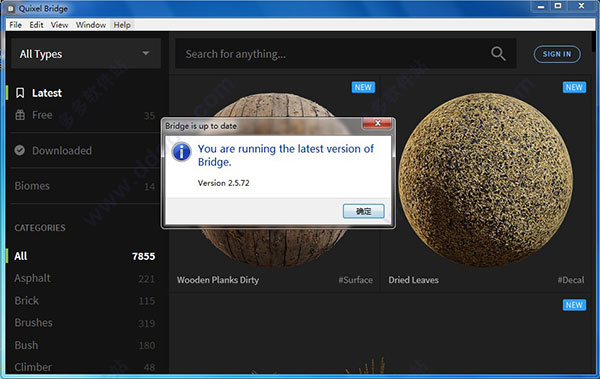Click the Wooden Planks Dirty title
This screenshot has height=379, width=600.
(218, 280)
